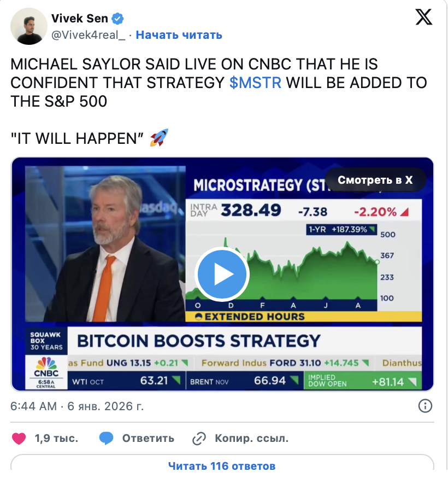Click the Vivek Sen display name

[x=80, y=19]
